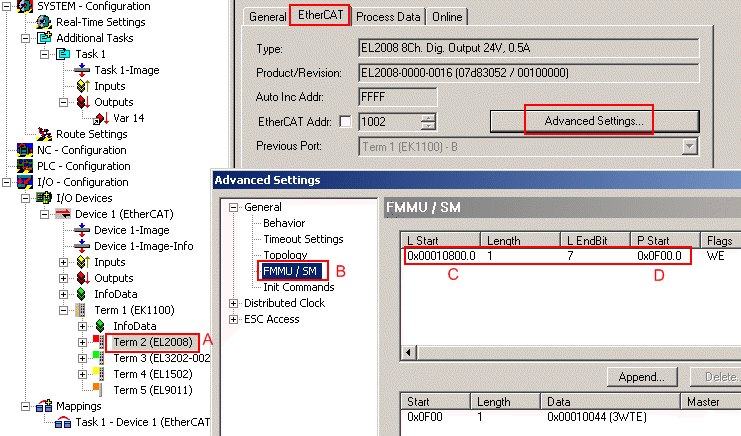The image size is (741, 436).
Task: Expand ESC Access in Advanced Settings
Action: click(x=233, y=319)
